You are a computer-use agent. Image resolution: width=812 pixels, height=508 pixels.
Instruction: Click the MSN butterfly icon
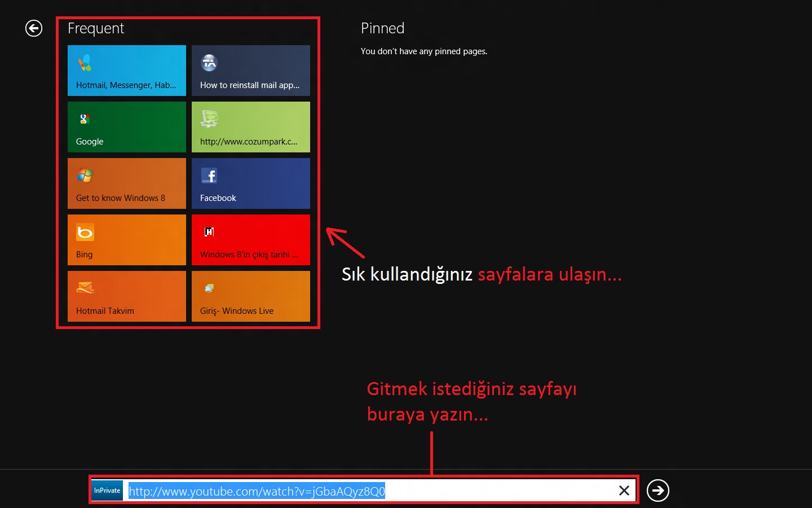pos(85,63)
